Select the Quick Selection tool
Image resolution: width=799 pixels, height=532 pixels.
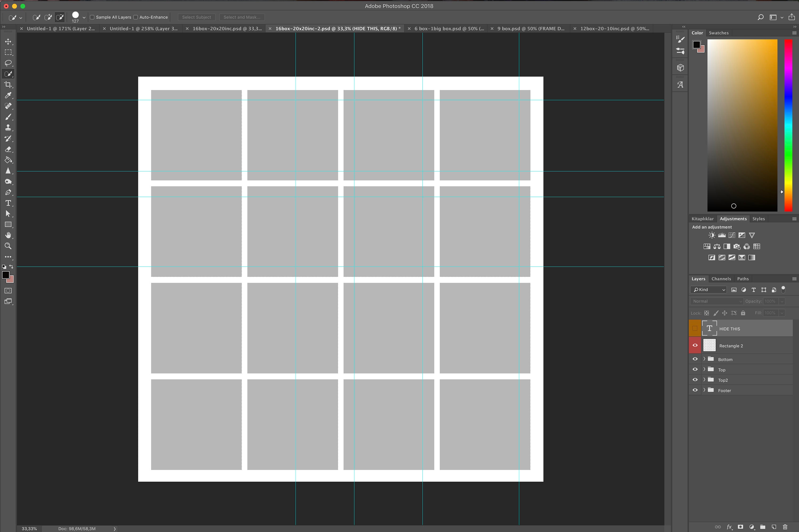(x=8, y=74)
